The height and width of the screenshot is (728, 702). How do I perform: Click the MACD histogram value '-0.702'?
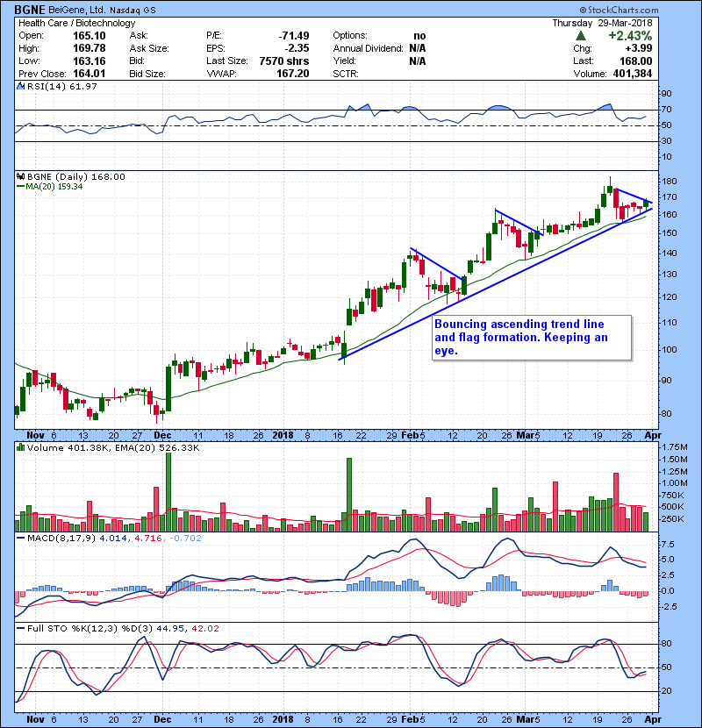click(x=185, y=539)
